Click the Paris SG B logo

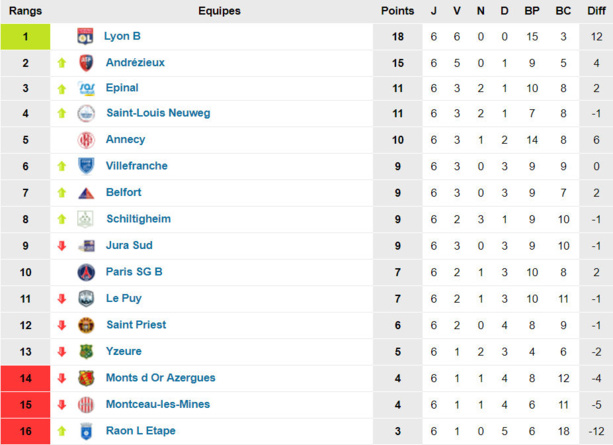86,272
